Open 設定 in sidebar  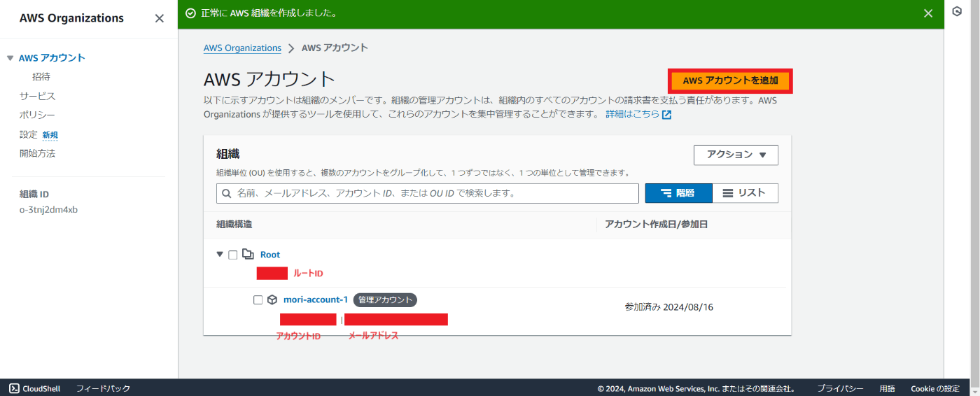coord(28,134)
